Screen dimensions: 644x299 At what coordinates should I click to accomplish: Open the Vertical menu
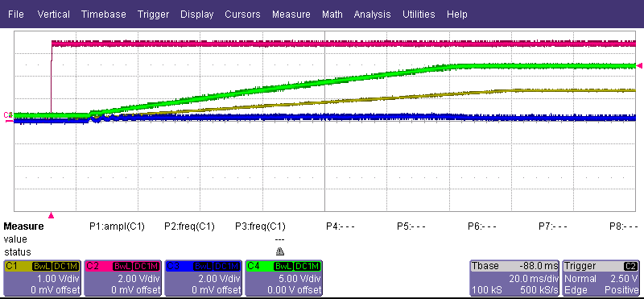(53, 15)
